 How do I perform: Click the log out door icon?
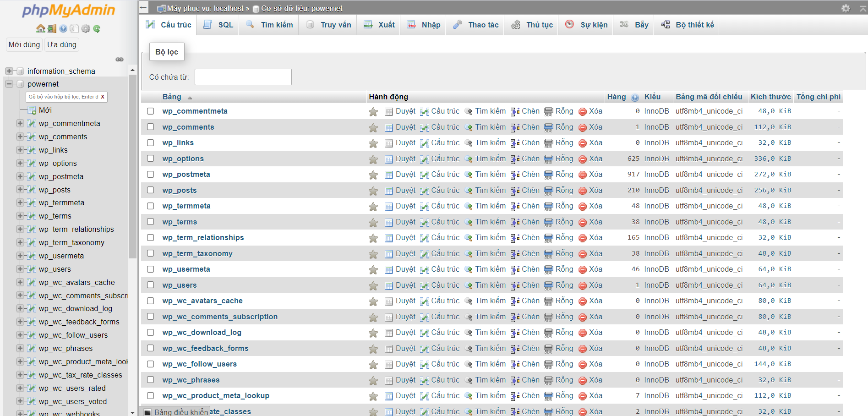click(x=52, y=28)
